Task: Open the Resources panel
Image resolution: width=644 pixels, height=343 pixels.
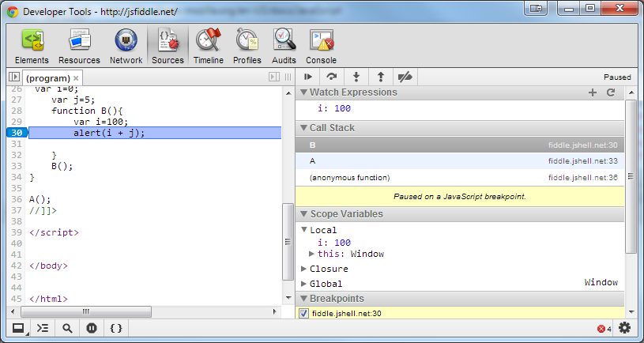Action: pos(79,47)
